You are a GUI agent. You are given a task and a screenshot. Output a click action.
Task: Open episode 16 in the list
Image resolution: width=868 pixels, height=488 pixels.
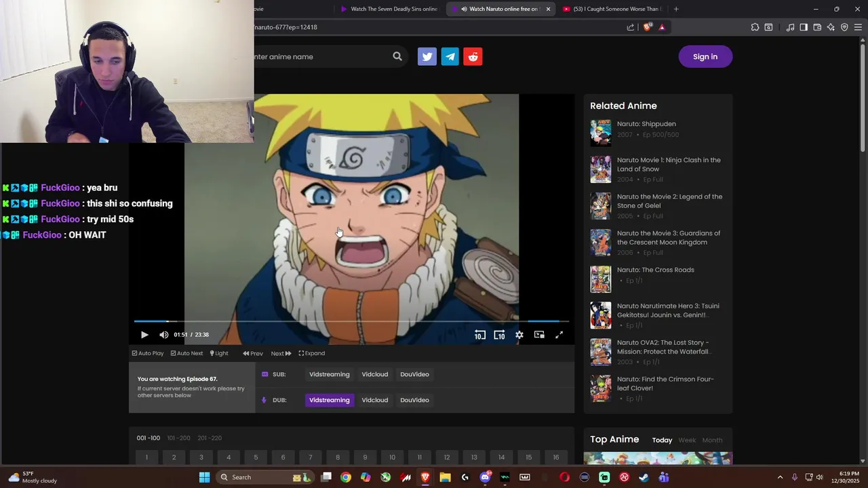556,457
